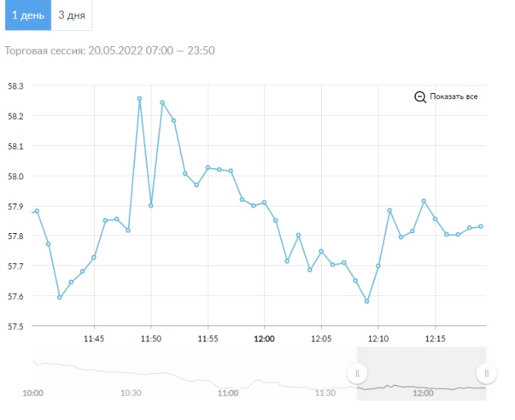
Task: Click the zoom-out magnifier icon
Action: [420, 97]
